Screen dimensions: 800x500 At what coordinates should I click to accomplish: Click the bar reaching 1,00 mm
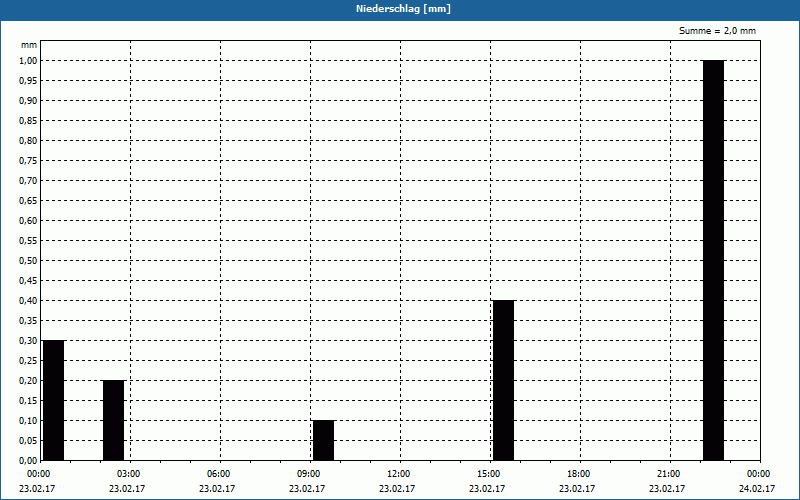pyautogui.click(x=713, y=260)
